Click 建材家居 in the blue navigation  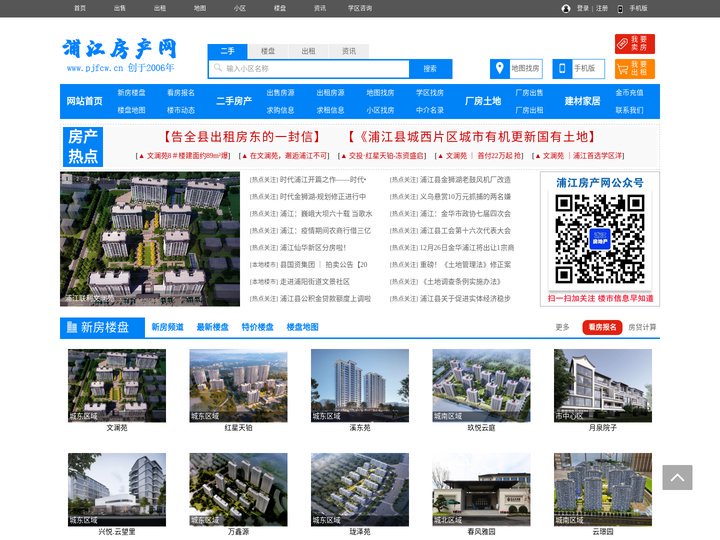coord(583,101)
